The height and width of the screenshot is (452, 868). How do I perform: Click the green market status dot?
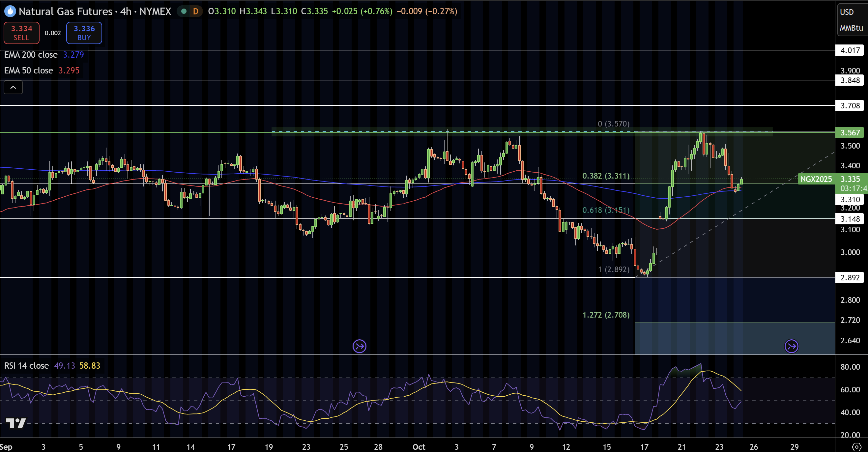[x=184, y=11]
